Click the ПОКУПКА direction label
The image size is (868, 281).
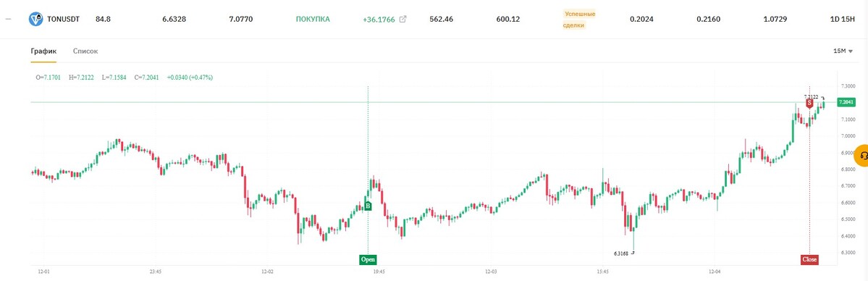[x=313, y=20]
